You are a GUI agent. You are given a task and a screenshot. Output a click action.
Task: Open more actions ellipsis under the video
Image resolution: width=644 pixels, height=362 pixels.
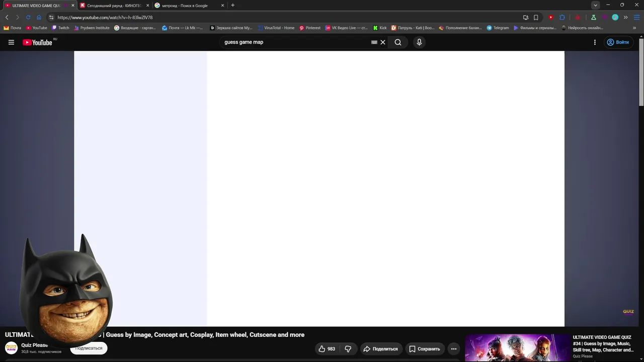pyautogui.click(x=454, y=349)
